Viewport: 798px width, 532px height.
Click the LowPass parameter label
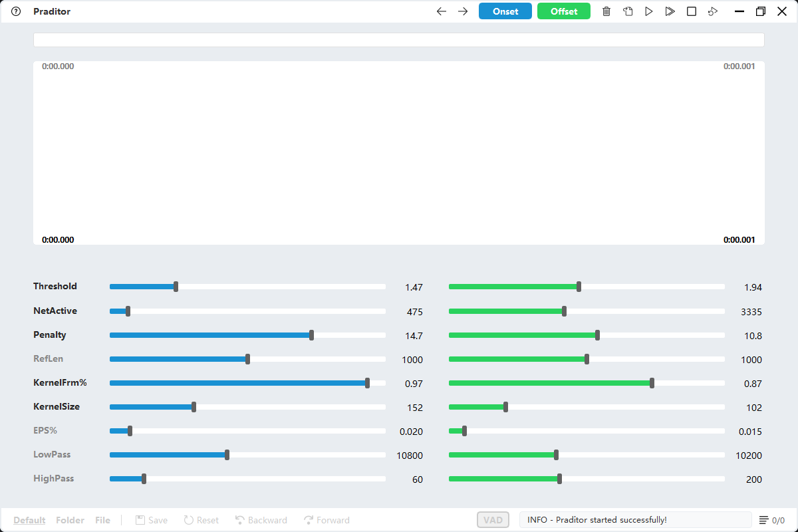click(52, 454)
